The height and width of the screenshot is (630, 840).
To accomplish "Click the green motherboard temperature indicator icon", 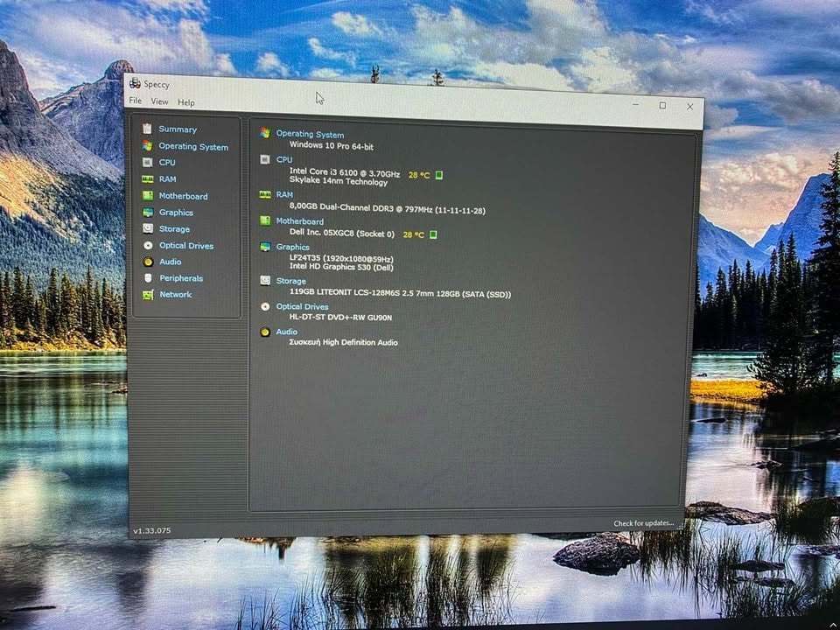I will coord(433,234).
